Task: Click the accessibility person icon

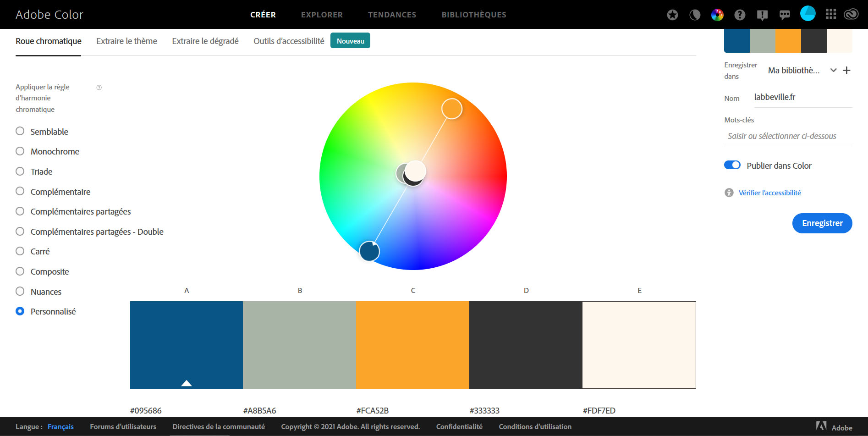Action: coord(729,193)
